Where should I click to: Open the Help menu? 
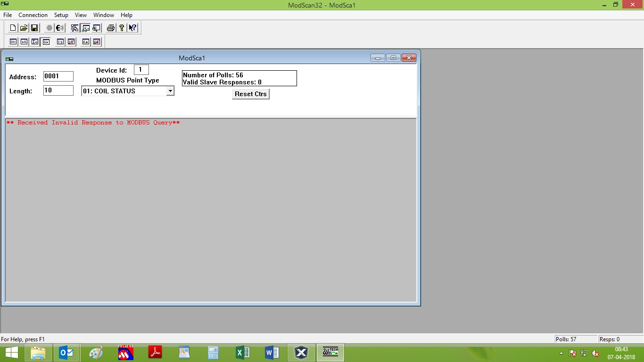point(126,15)
